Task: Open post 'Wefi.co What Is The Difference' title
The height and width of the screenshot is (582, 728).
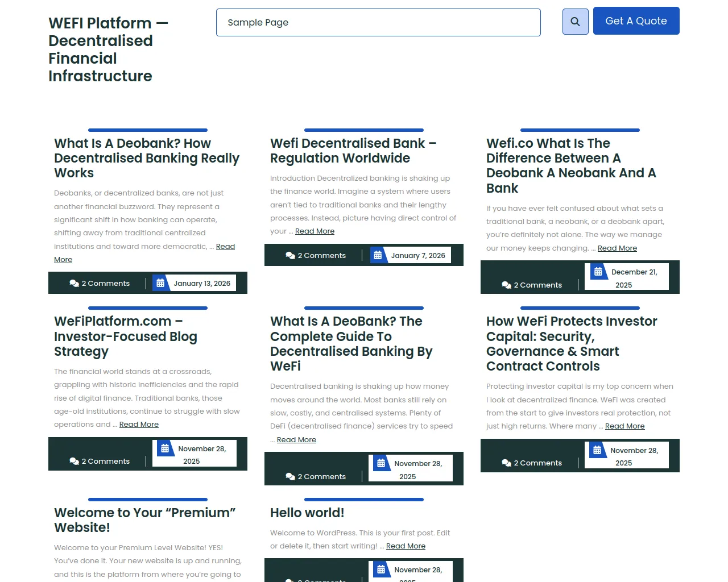Action: 571,165
